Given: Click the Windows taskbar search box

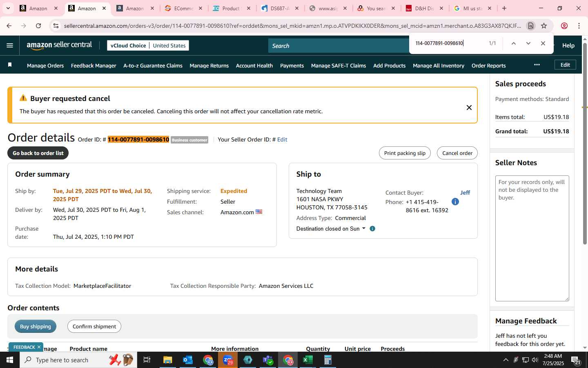Looking at the screenshot, I should 78,360.
